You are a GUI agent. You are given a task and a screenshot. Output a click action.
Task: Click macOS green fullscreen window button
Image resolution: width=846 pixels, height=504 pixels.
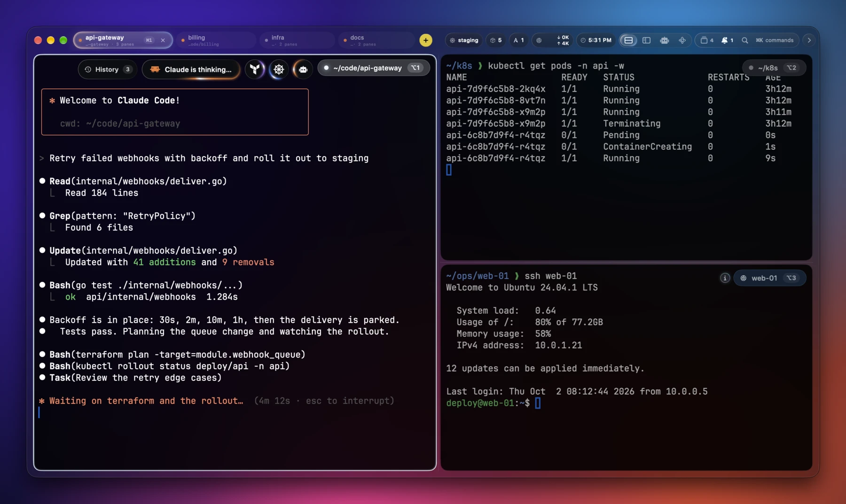tap(63, 40)
